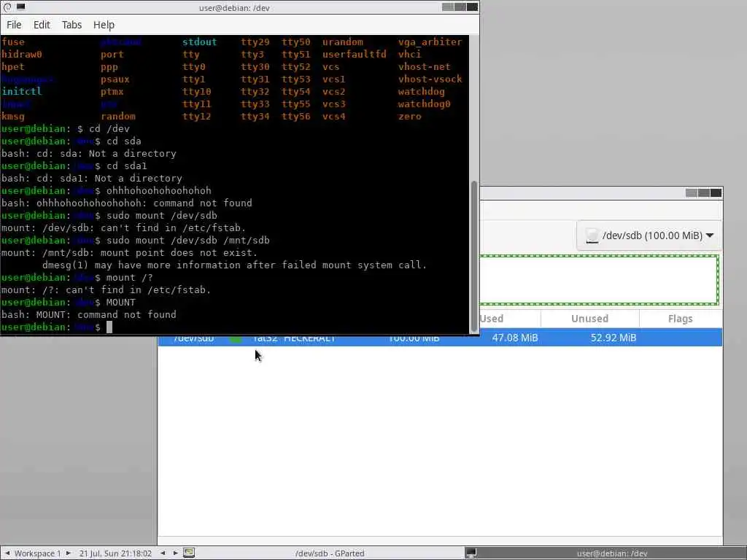The image size is (747, 560).
Task: Maximize the GParted window
Action: pyautogui.click(x=704, y=192)
